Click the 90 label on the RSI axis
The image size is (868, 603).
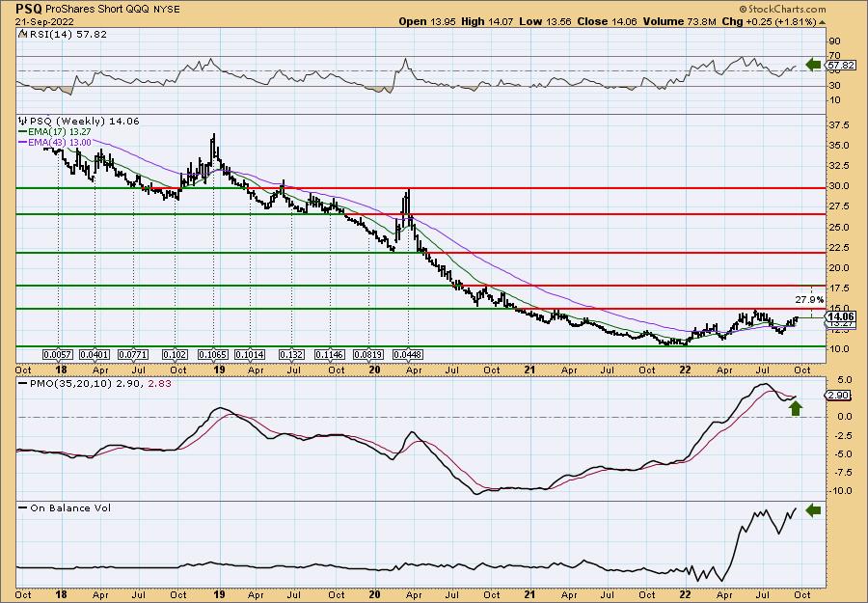(x=835, y=41)
